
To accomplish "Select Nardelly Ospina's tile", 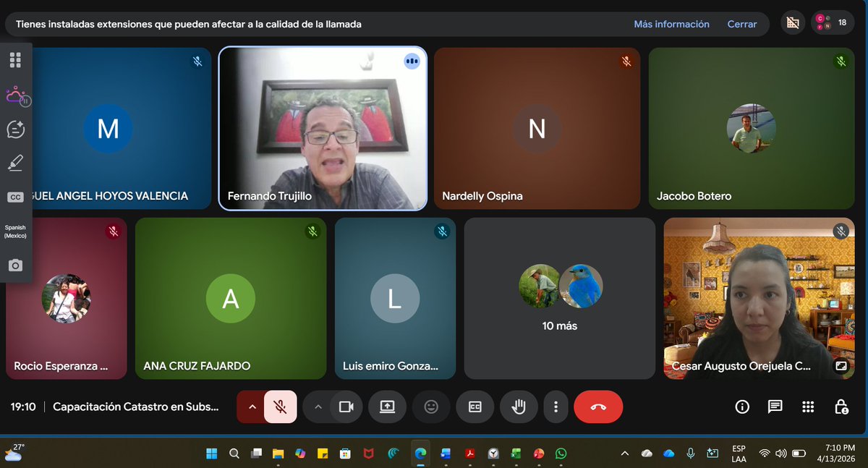I will pos(537,129).
